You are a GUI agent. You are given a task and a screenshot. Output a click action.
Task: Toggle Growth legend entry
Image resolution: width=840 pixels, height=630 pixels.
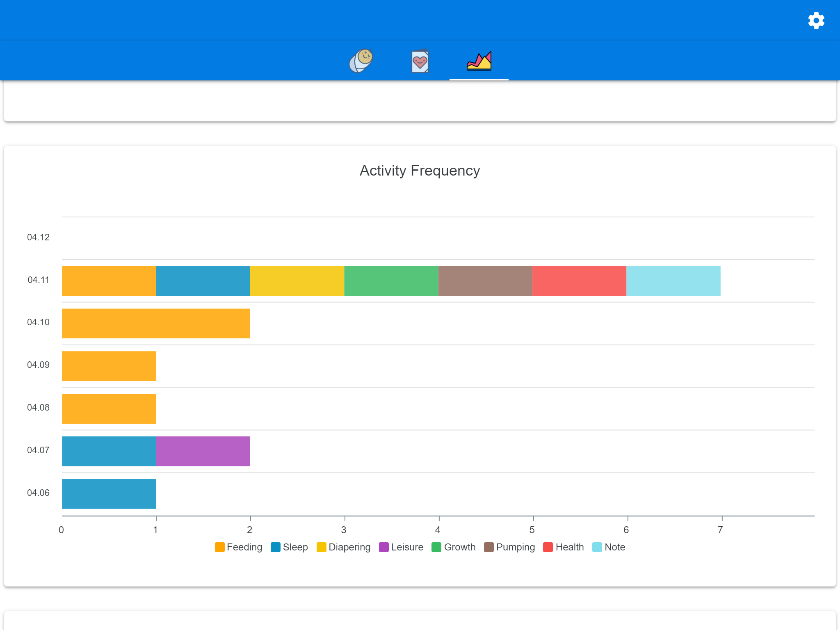tap(453, 547)
